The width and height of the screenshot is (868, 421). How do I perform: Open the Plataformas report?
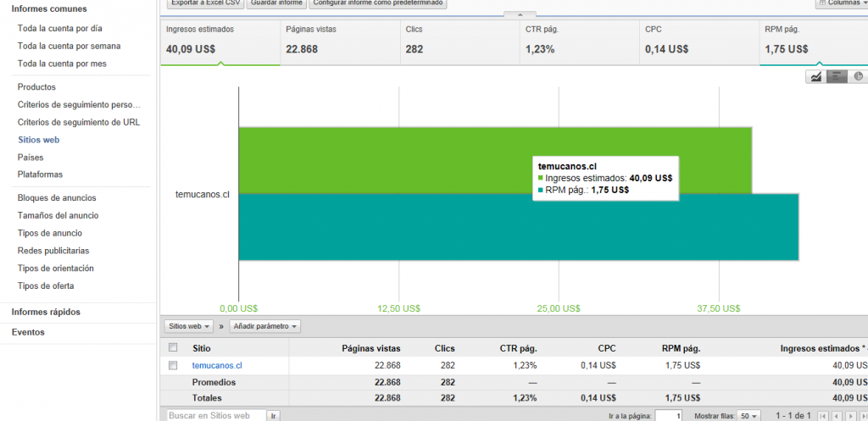(41, 174)
